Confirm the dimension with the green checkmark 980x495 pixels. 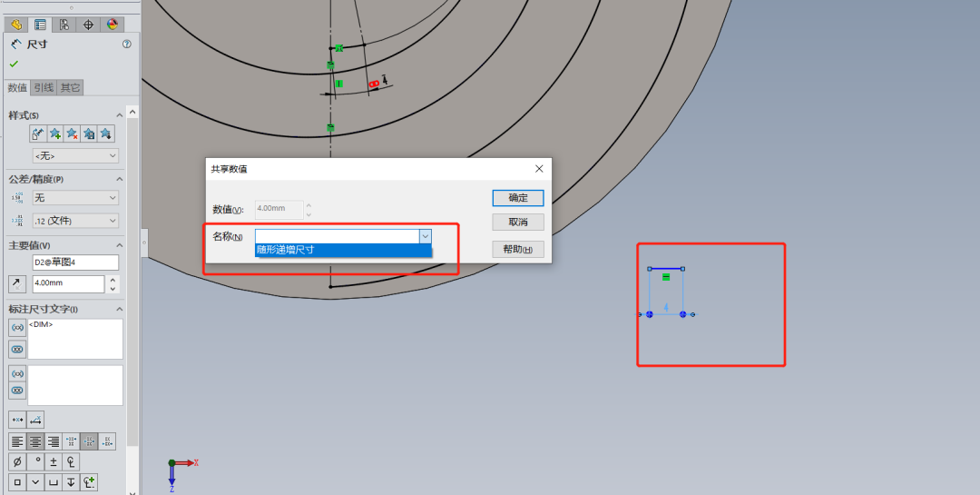point(14,64)
